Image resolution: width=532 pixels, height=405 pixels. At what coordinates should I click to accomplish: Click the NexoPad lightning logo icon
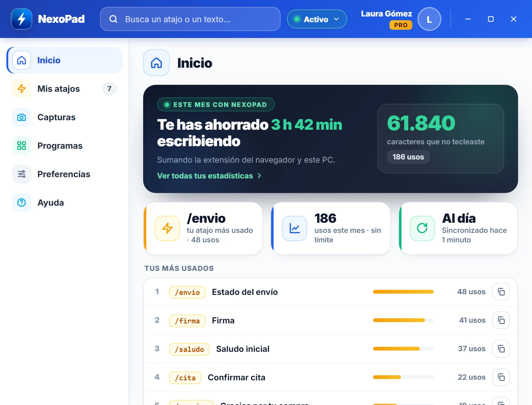pyautogui.click(x=22, y=19)
